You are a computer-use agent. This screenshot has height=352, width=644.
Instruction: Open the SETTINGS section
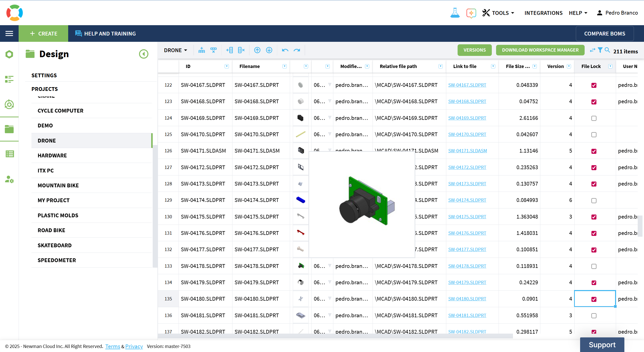(x=44, y=75)
